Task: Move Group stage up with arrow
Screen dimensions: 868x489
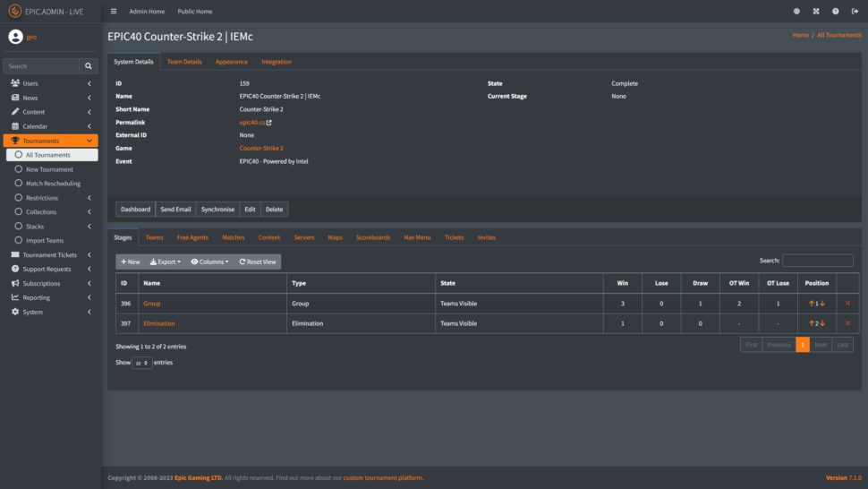Action: tap(812, 304)
